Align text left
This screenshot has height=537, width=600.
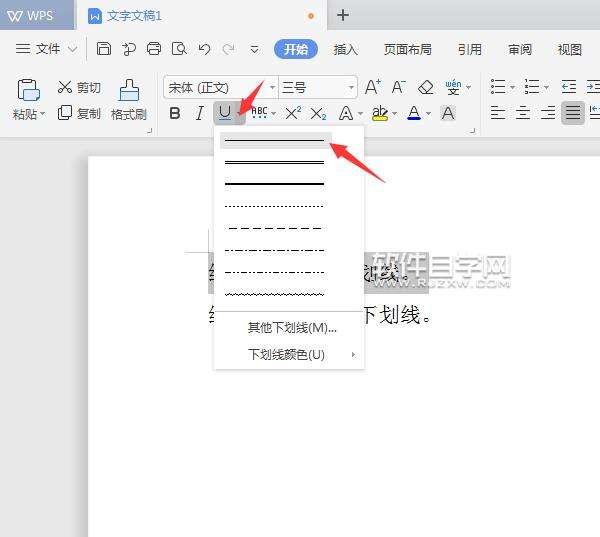pyautogui.click(x=498, y=113)
